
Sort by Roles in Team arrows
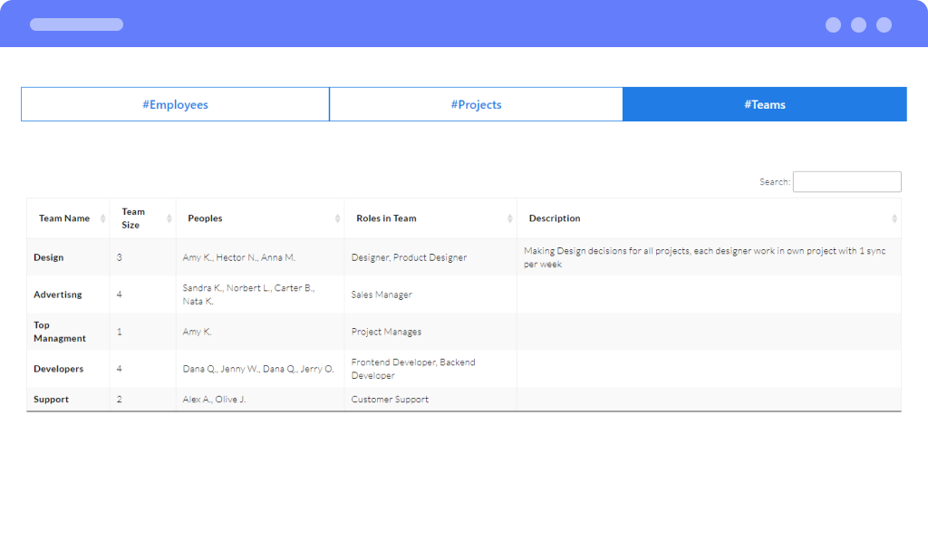509,218
